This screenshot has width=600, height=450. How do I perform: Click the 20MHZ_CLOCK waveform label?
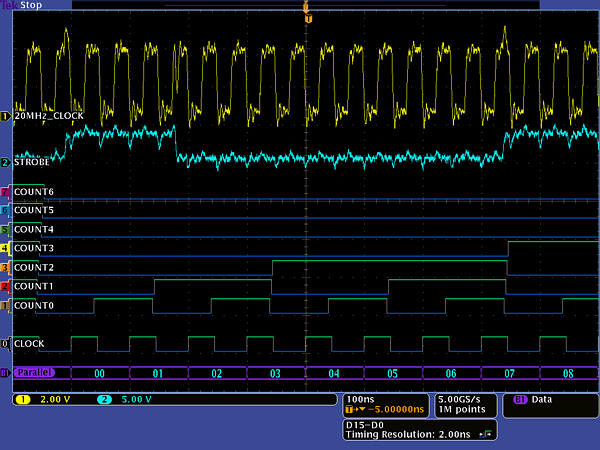[47, 116]
